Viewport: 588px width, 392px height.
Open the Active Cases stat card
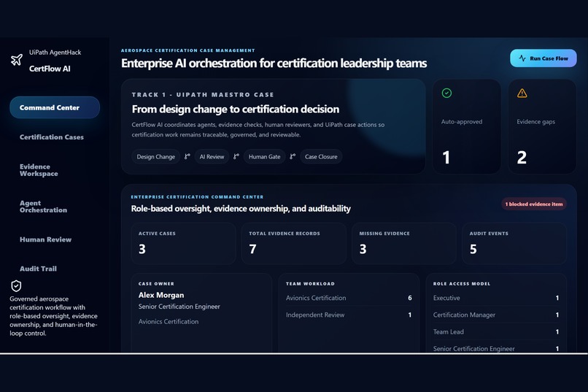[x=183, y=244]
